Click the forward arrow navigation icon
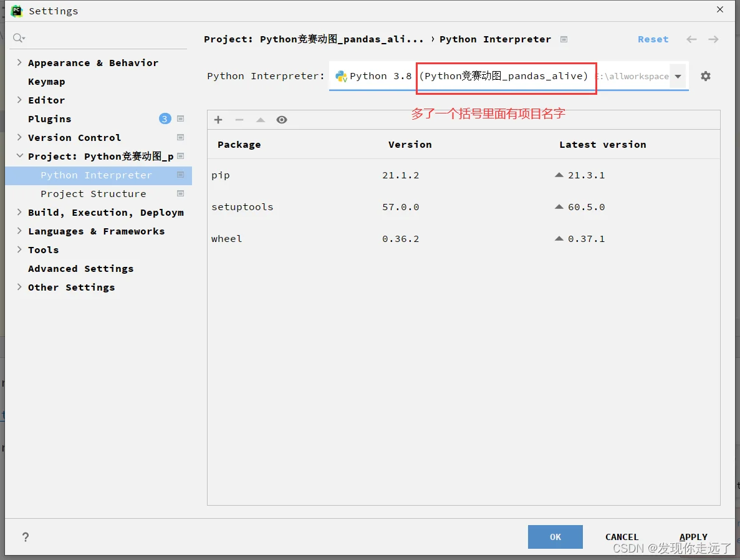Viewport: 740px width, 560px height. [714, 39]
